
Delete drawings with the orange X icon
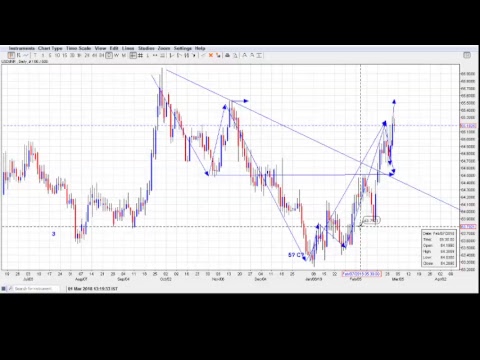pyautogui.click(x=211, y=55)
